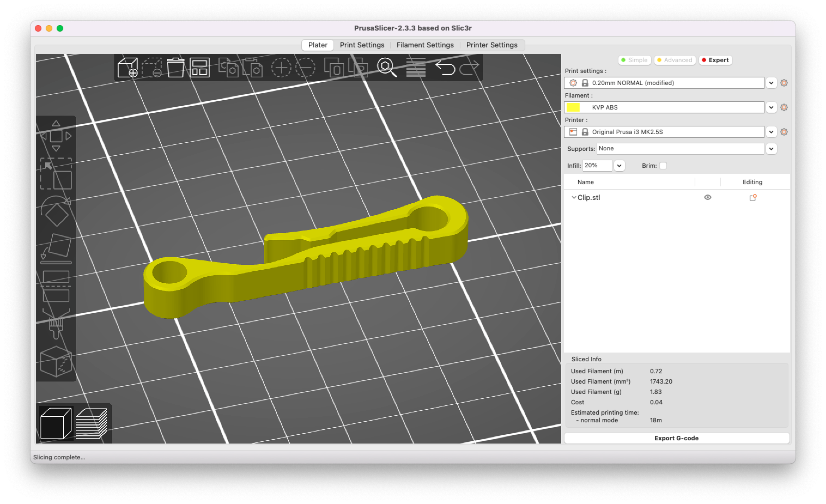Click the Slicing complete status text
826x504 pixels.
(59, 457)
